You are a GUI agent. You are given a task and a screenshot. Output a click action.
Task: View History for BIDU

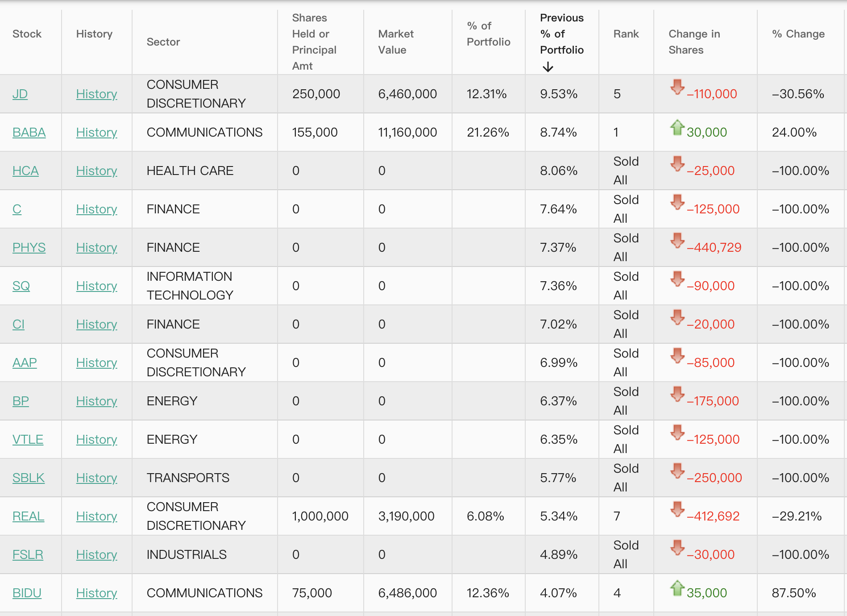pos(97,593)
